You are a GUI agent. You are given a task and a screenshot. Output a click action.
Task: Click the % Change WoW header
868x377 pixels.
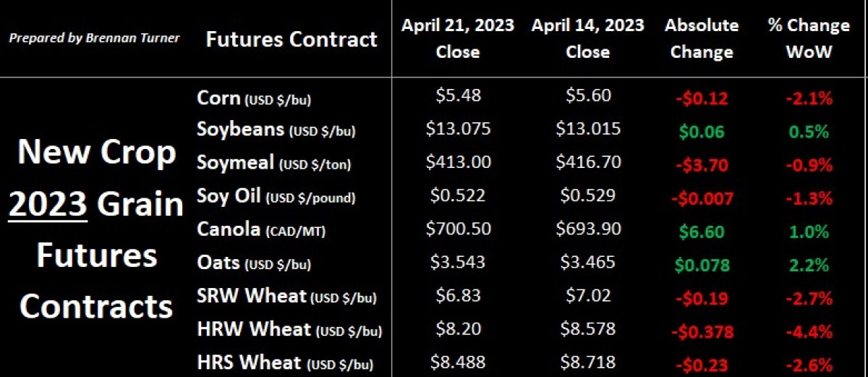[x=809, y=38]
